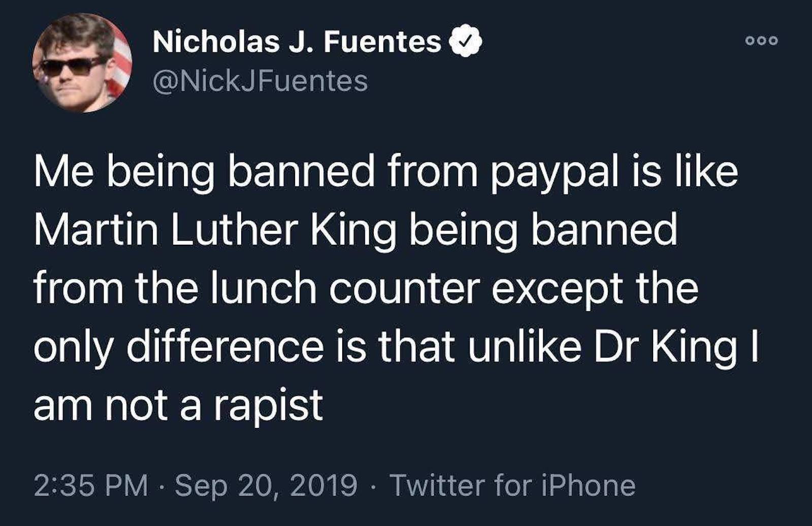Click the "Twitter for iPhone" source label
812x526 pixels.
(x=512, y=485)
